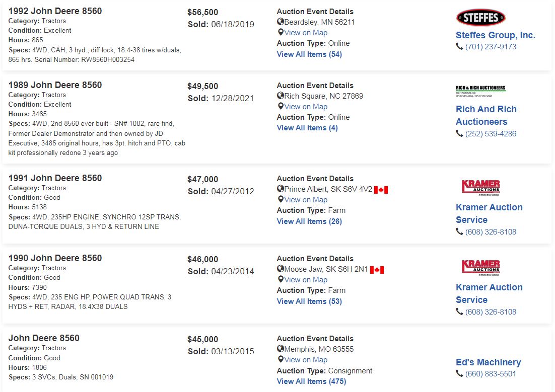Click Kramer Auctions logo for Prince Albert listing
555x392 pixels.
click(480, 188)
